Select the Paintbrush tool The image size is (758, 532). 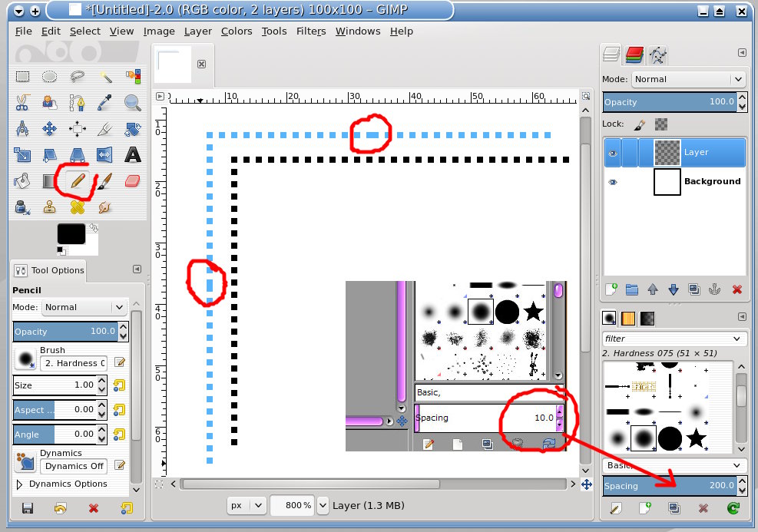coord(105,181)
